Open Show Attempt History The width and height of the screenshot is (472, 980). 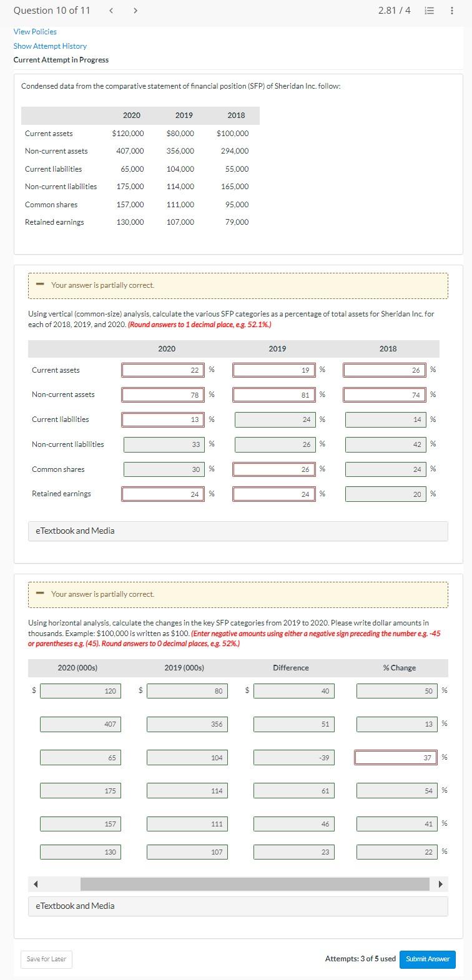(x=50, y=46)
